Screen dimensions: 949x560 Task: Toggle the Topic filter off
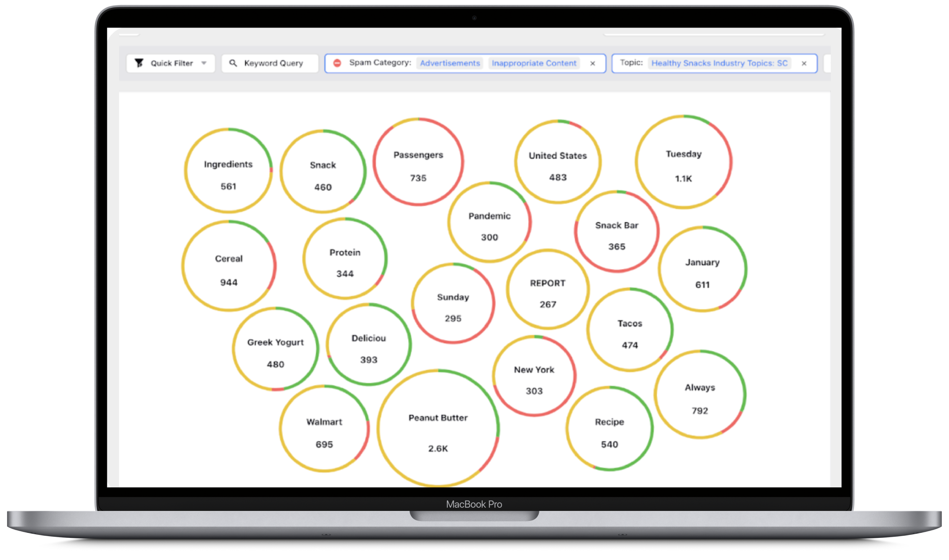(x=807, y=63)
